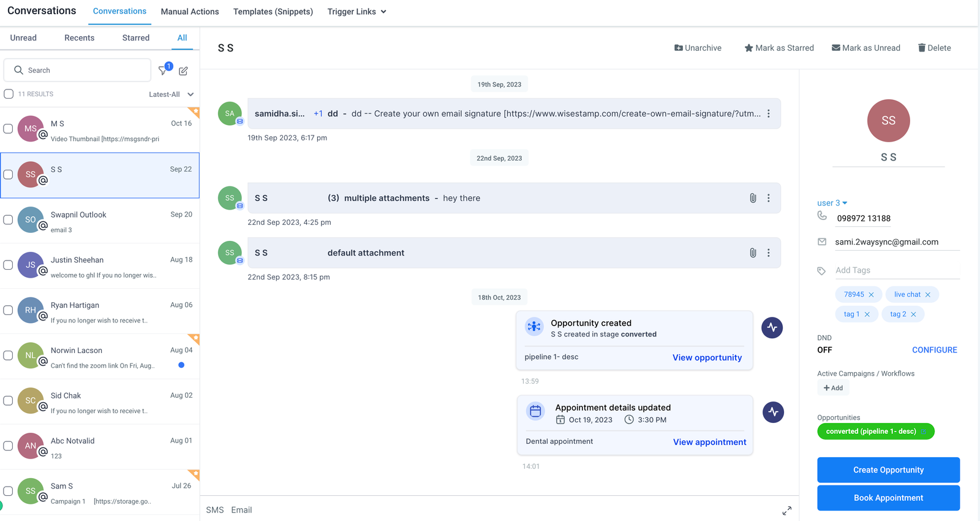Open three-dot menu on multiple attachments email
The image size is (980, 521).
pos(769,198)
